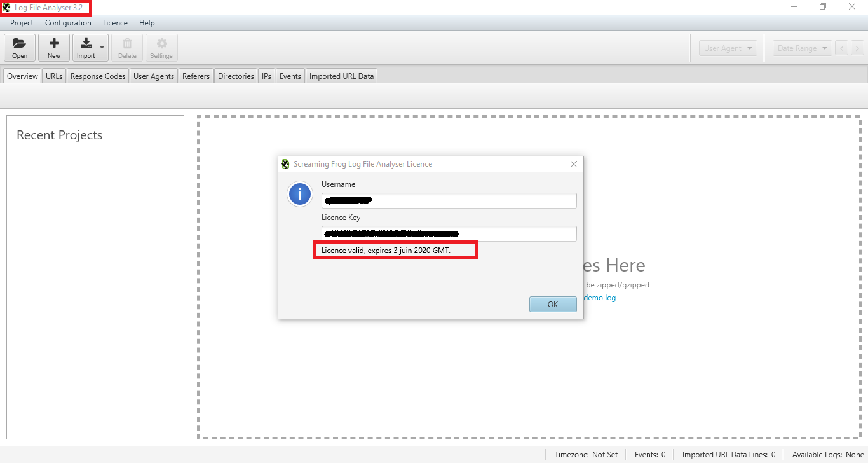This screenshot has width=868, height=463.
Task: Click the blue info icon in the dialog
Action: tap(299, 194)
